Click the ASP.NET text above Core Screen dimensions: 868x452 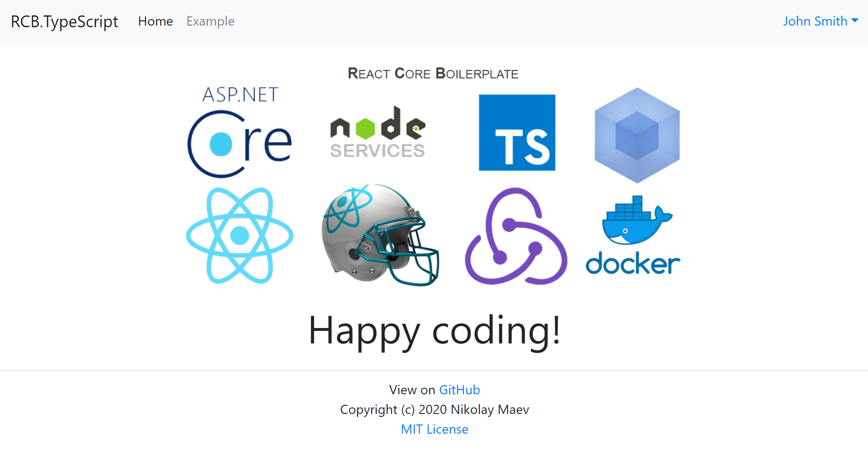click(240, 95)
